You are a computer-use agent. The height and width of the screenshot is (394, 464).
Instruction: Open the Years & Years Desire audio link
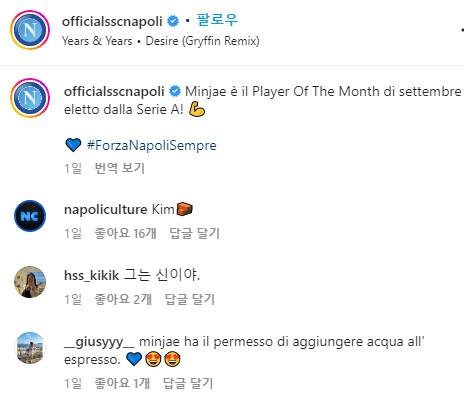click(161, 41)
